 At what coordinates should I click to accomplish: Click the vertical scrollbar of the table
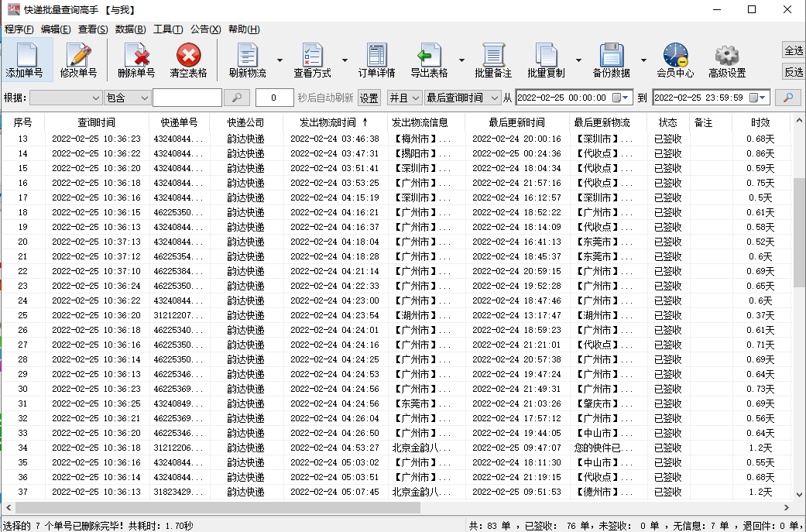pyautogui.click(x=799, y=232)
